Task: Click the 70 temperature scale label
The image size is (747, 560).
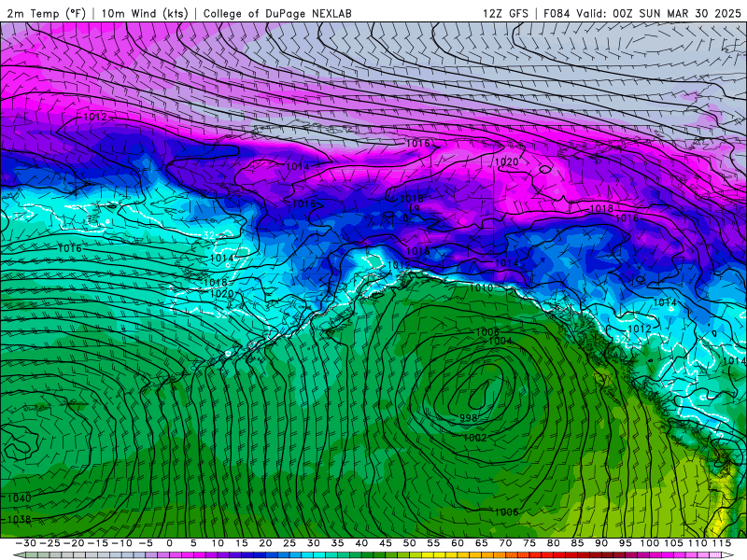Action: tap(505, 543)
